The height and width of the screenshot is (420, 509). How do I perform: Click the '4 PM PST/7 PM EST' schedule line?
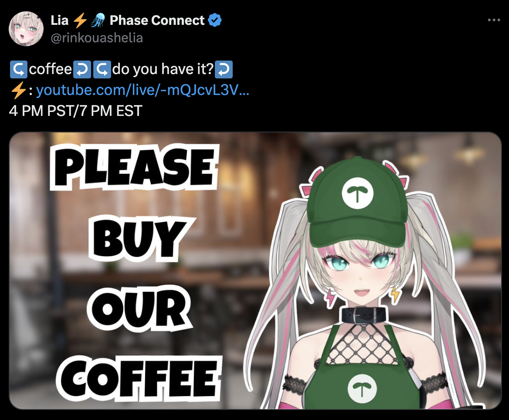point(76,111)
